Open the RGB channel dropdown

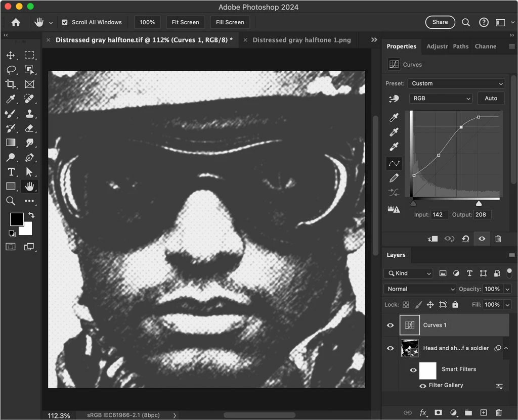(x=441, y=99)
